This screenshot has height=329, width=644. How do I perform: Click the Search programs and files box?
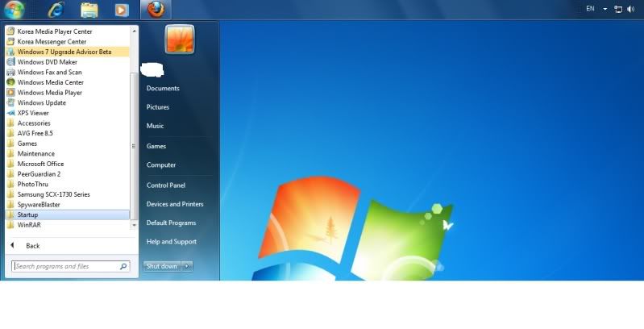click(64, 266)
